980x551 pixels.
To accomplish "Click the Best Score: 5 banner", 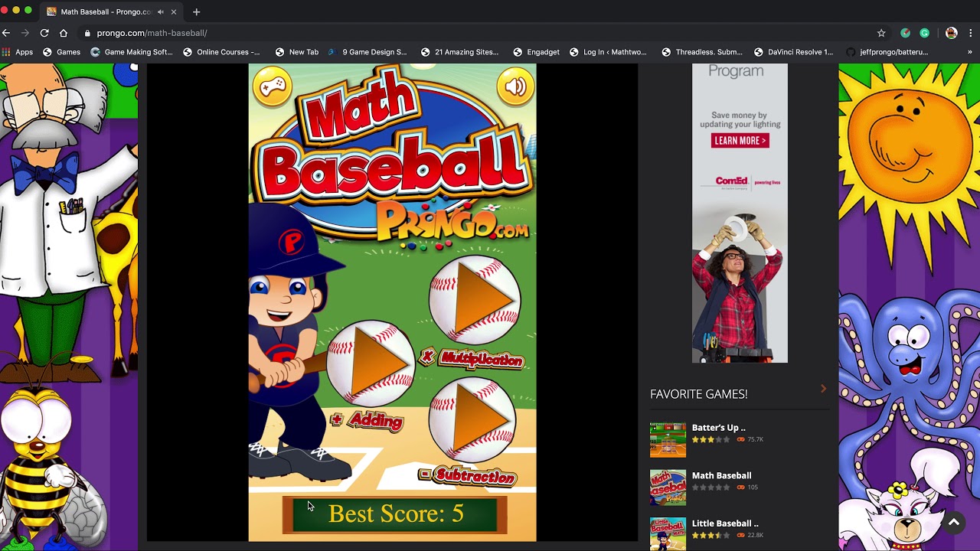I will [395, 514].
